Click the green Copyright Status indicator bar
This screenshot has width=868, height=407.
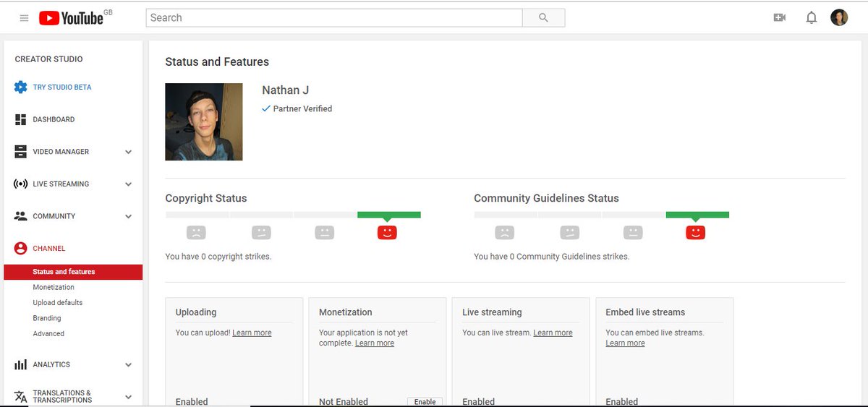coord(389,215)
